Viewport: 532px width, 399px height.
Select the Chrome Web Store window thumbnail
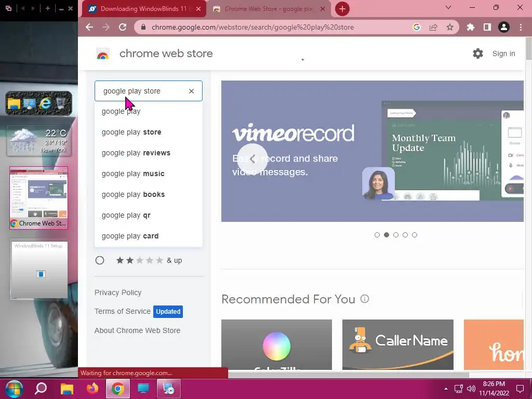38,198
